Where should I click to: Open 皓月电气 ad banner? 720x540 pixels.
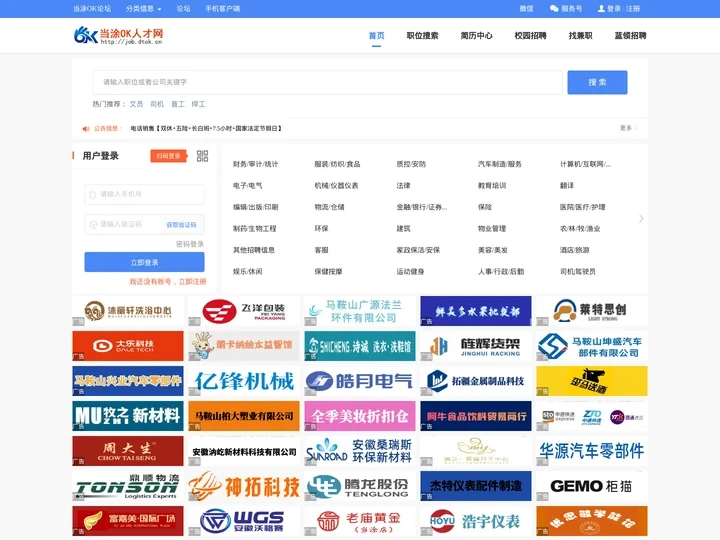pyautogui.click(x=360, y=381)
